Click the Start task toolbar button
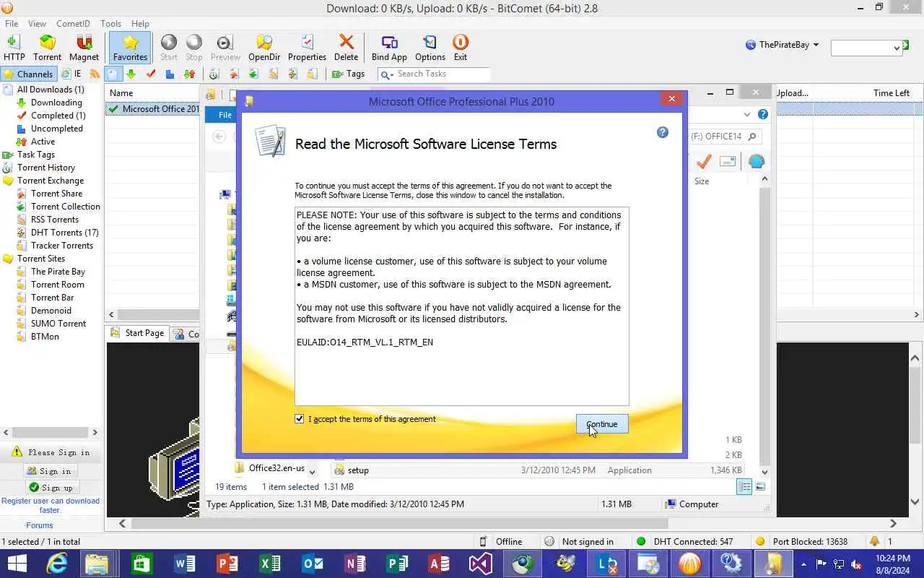 [169, 48]
